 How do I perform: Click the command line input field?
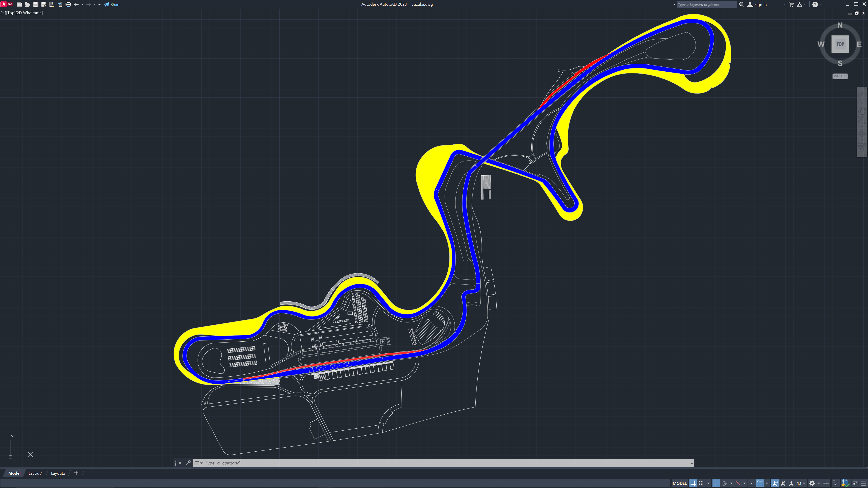(x=438, y=463)
